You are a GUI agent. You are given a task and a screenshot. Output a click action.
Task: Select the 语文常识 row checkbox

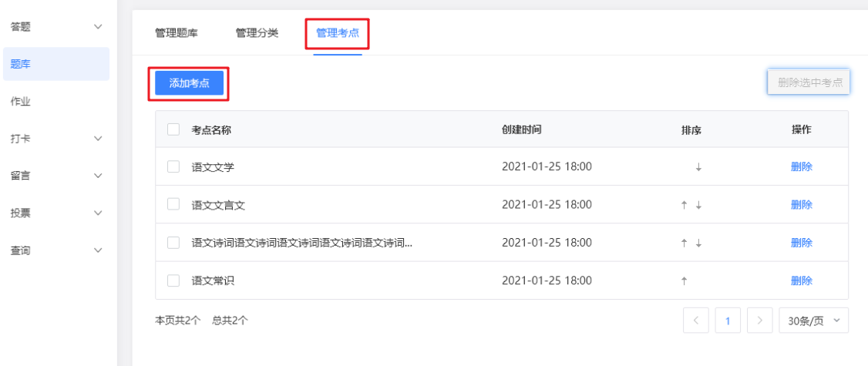click(x=173, y=280)
